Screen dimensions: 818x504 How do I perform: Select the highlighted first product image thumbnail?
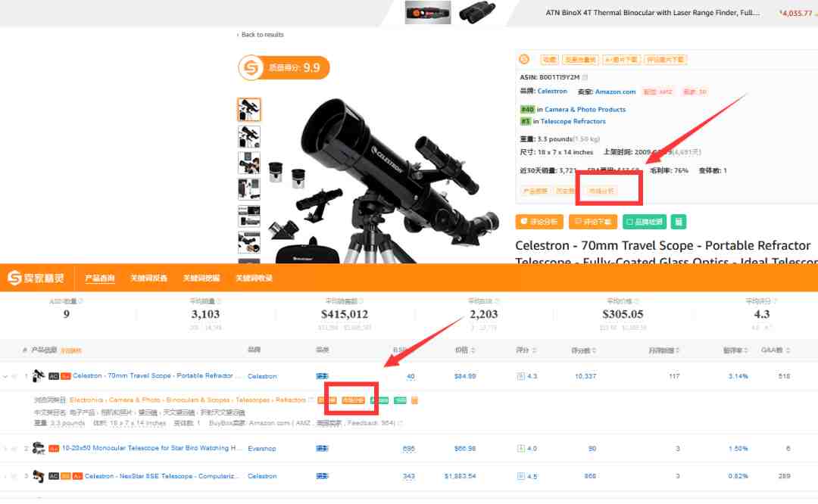(249, 110)
